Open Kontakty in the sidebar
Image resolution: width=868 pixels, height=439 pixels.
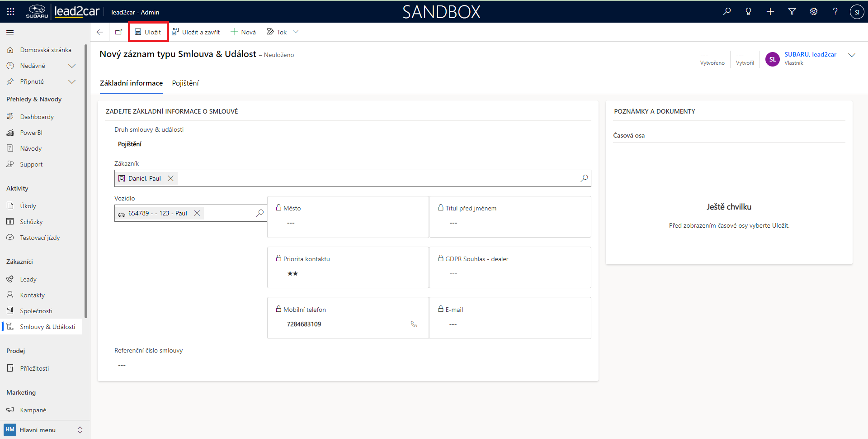coord(32,295)
